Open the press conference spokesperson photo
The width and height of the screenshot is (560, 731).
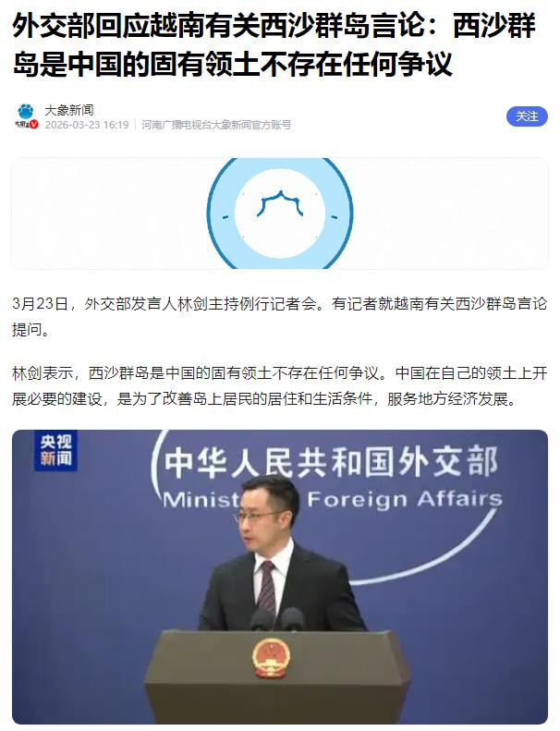point(280,577)
